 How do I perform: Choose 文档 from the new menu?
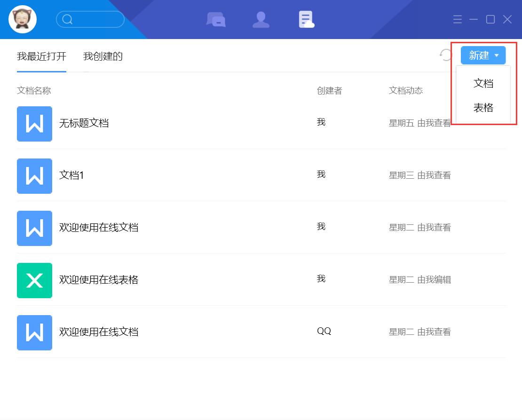click(x=483, y=83)
